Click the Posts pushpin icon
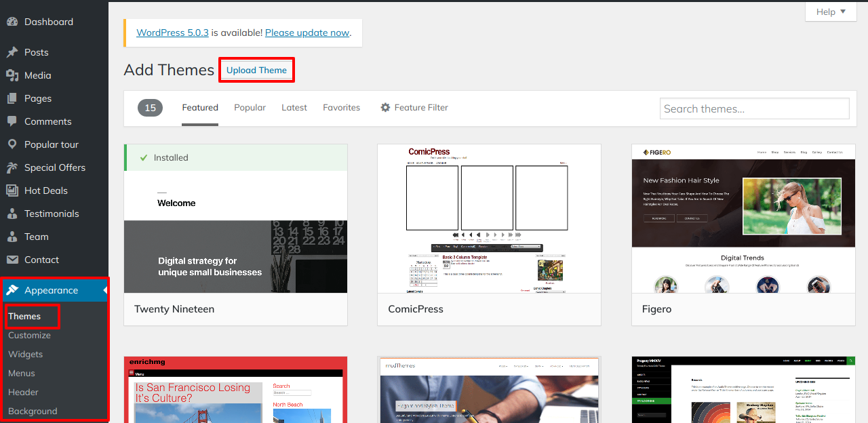The height and width of the screenshot is (423, 868). point(12,52)
